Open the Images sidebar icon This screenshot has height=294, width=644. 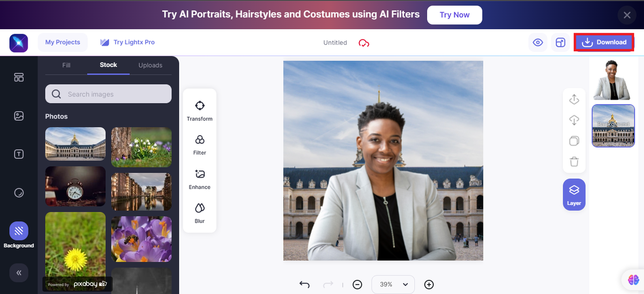[19, 116]
